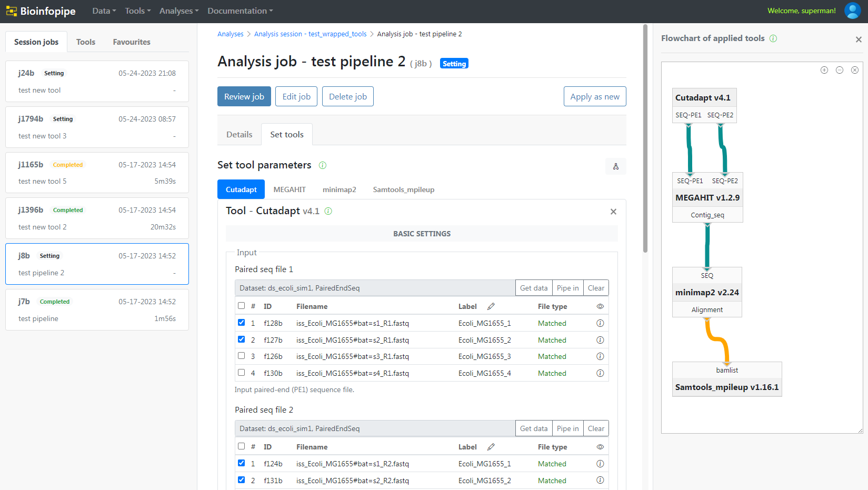Open session job j24b test new tool

(97, 82)
